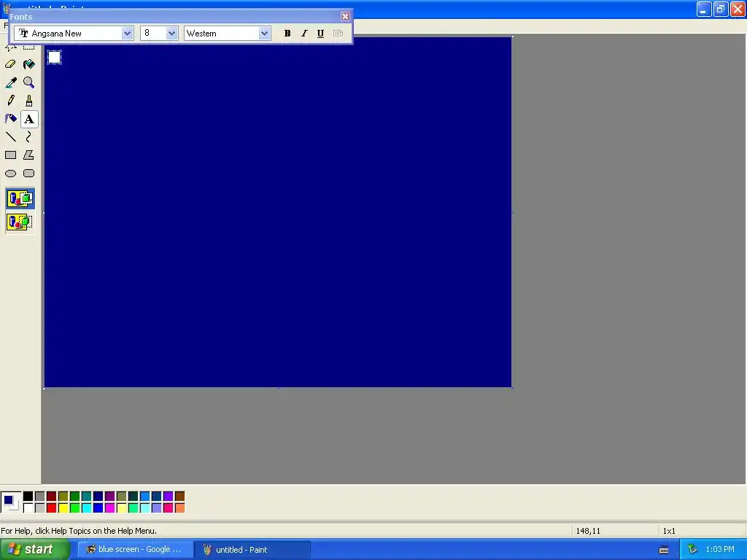Click the grayed vertical text icon in Fonts
This screenshot has width=747, height=560.
[x=338, y=34]
